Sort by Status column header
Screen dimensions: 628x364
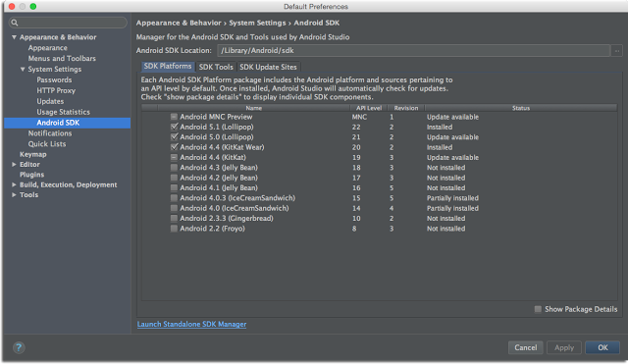tap(521, 108)
